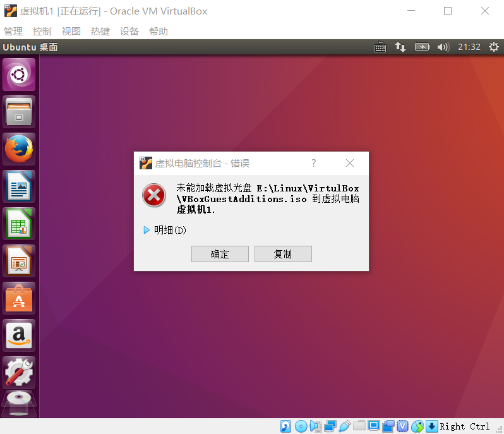Click the Right Ctrl host key label

pos(464,426)
